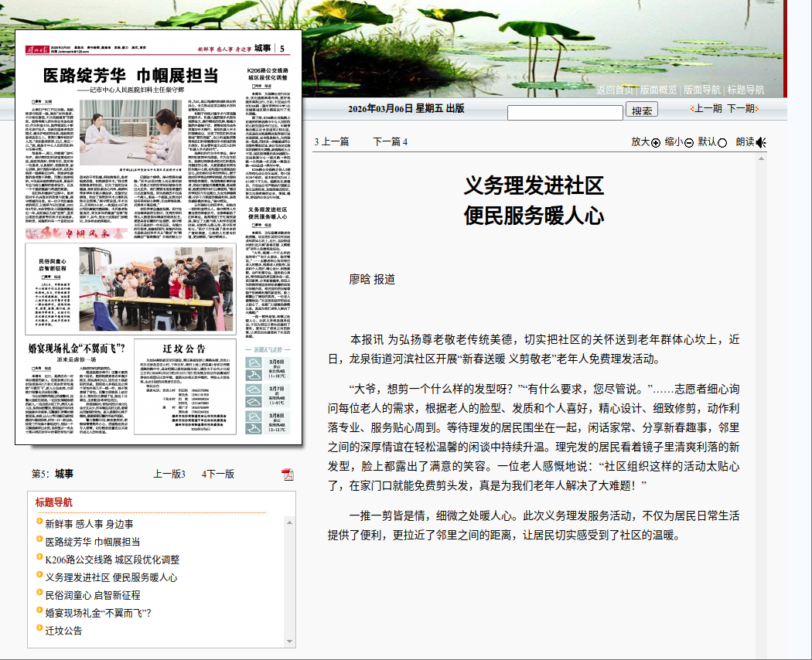Click 上一版3 to go to previous page
This screenshot has width=812, height=660.
point(169,473)
